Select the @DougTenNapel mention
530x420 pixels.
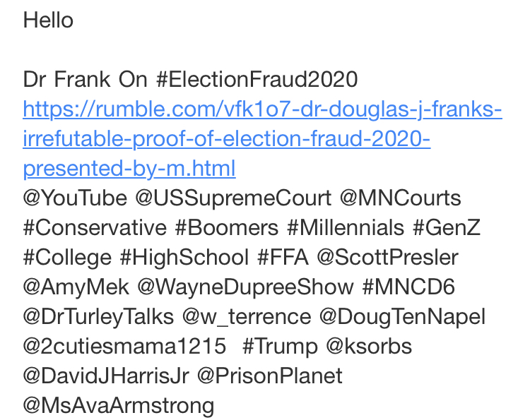pyautogui.click(x=402, y=317)
